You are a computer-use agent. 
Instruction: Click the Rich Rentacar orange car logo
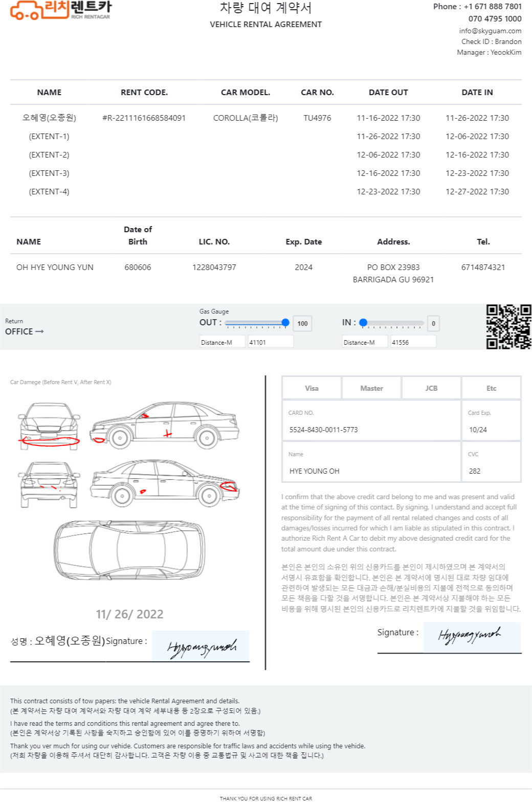click(60, 10)
